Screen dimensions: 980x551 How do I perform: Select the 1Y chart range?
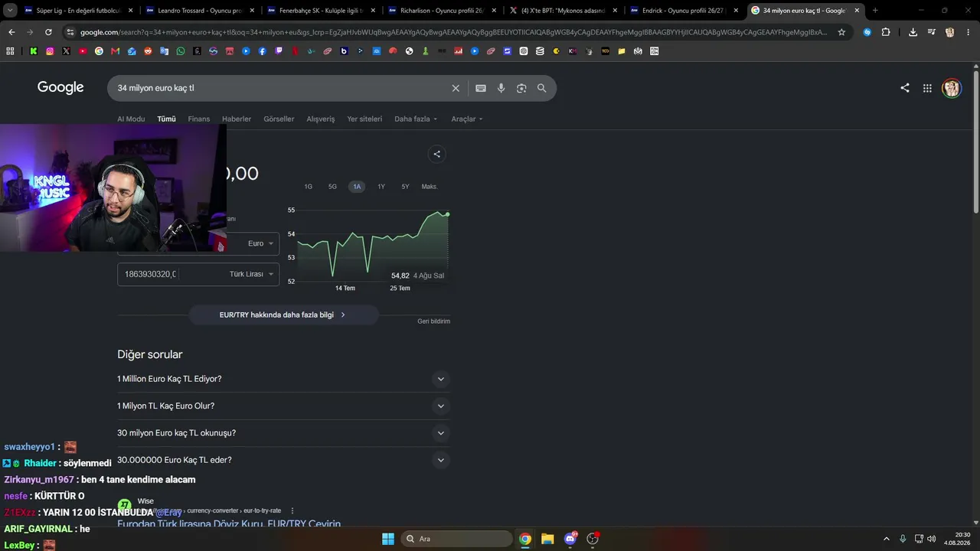point(381,187)
